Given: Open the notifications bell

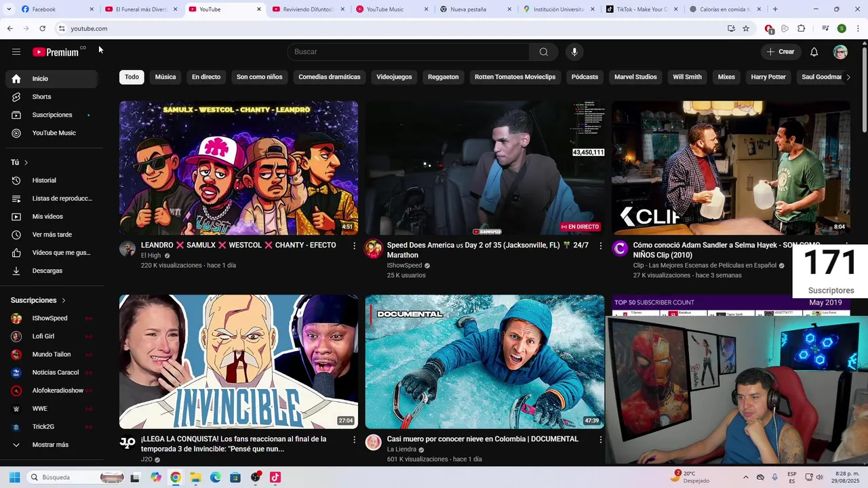Looking at the screenshot, I should click(x=814, y=52).
